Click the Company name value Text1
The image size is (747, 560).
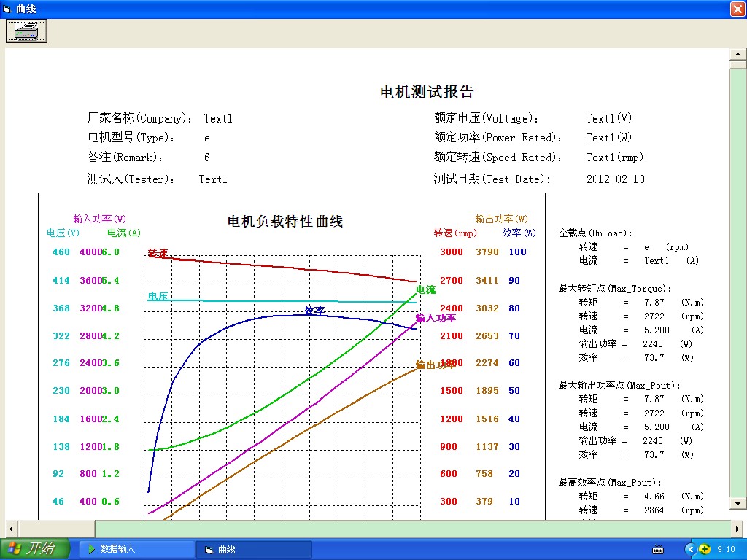[x=218, y=118]
